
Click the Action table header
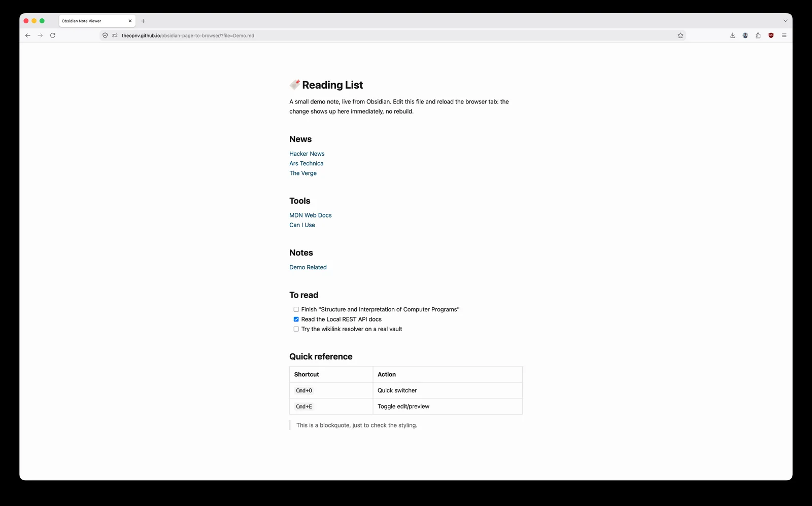coord(448,374)
